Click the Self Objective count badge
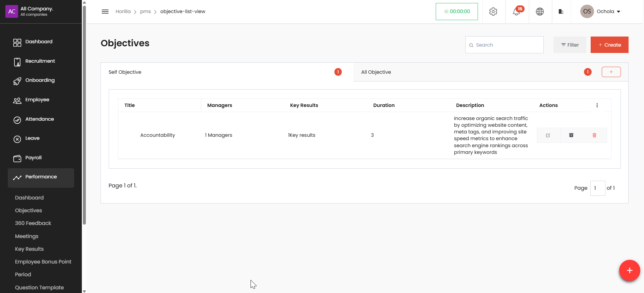This screenshot has width=644, height=293. point(338,72)
